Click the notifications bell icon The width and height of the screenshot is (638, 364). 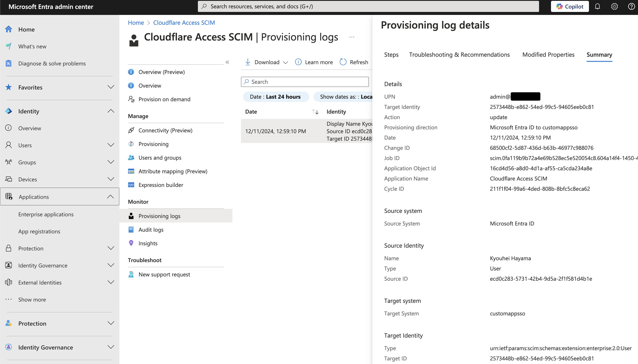pyautogui.click(x=597, y=6)
